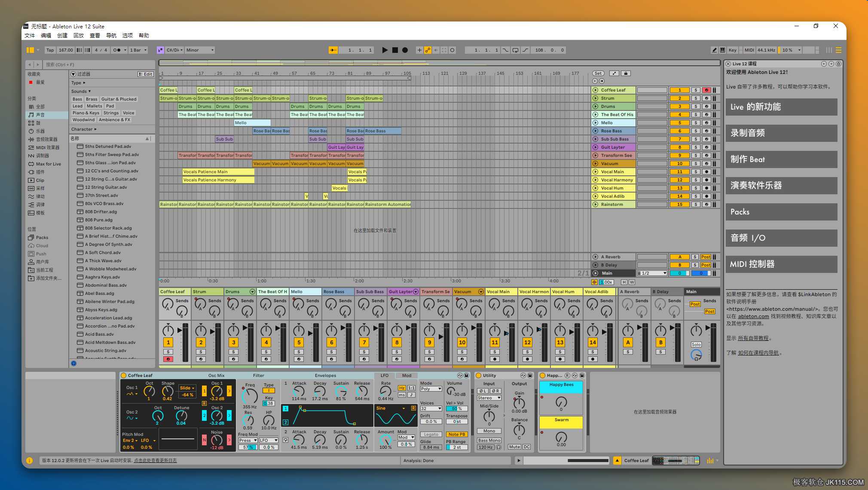Open the 查看 menu

[95, 36]
